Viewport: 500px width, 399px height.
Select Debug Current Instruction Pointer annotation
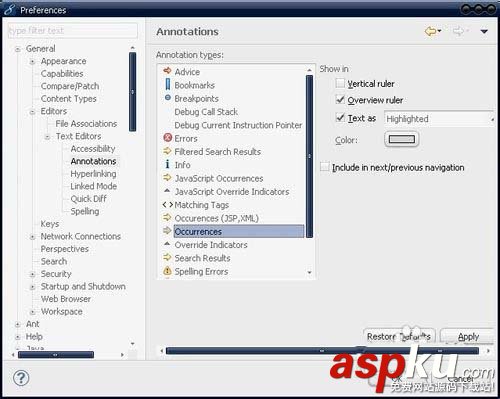pos(238,125)
